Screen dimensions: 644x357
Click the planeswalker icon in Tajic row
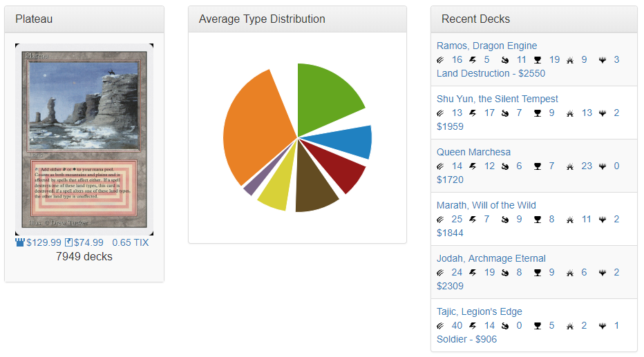[603, 326]
